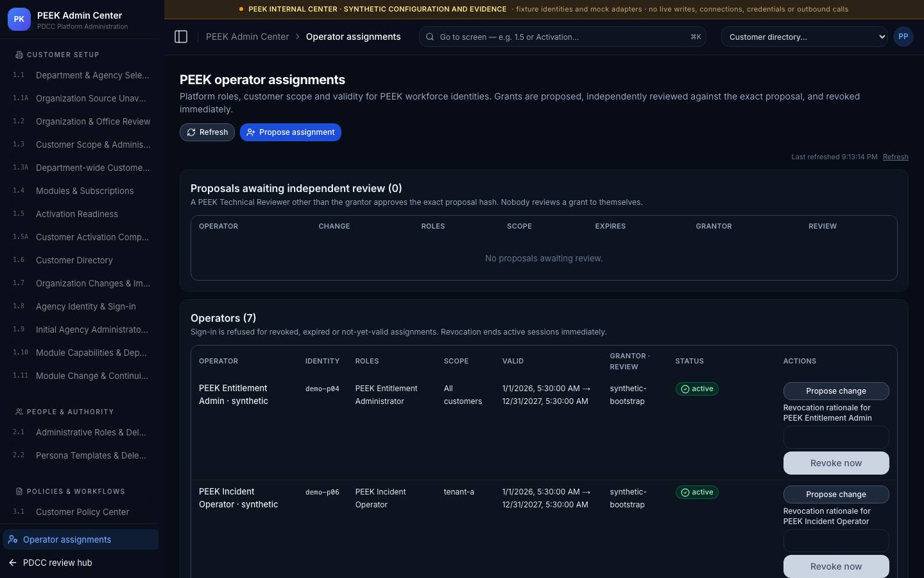Click PEEK Admin Center breadcrumb
Viewport: 924px width, 578px height.
point(248,37)
